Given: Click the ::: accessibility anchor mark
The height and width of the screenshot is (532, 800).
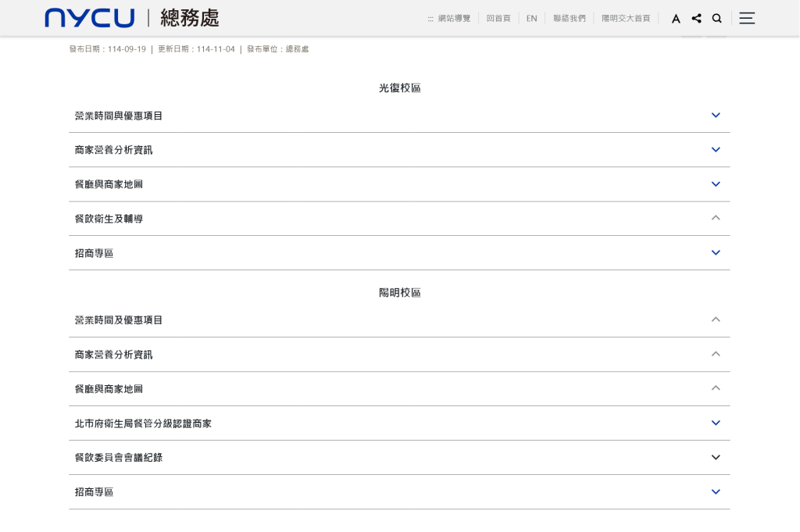Looking at the screenshot, I should coord(430,19).
